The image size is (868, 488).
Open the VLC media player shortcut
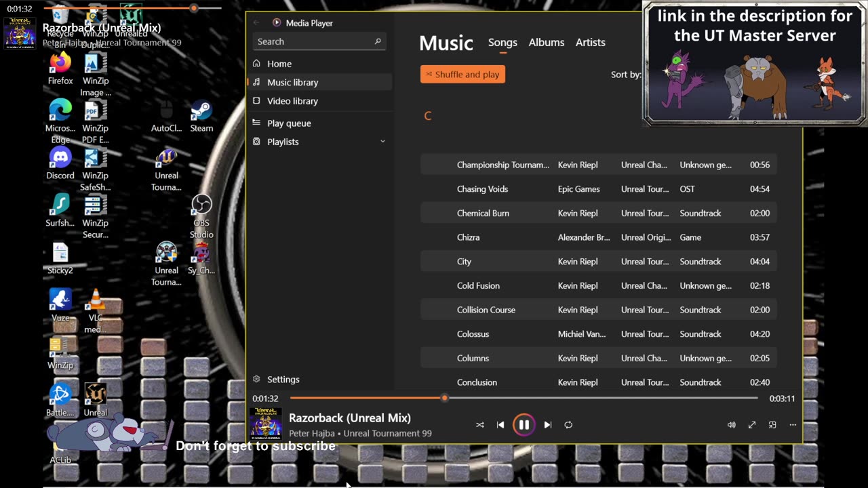click(96, 312)
